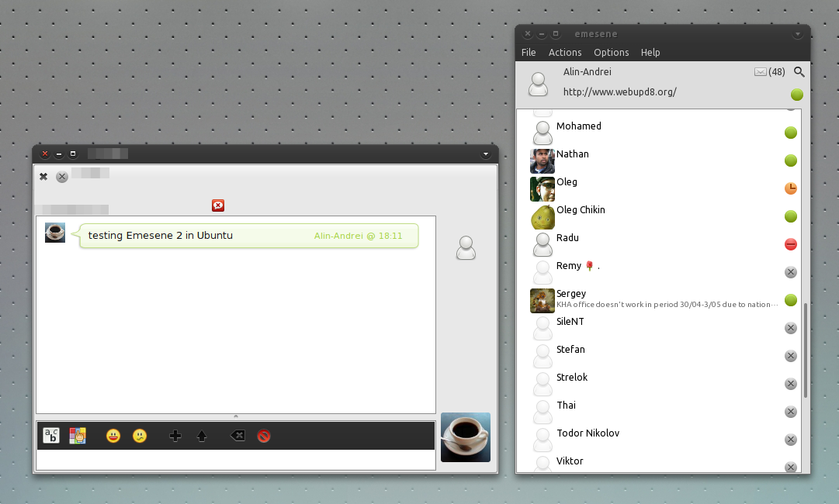Click the chat message text input field
This screenshot has width=839, height=504.
[236, 460]
